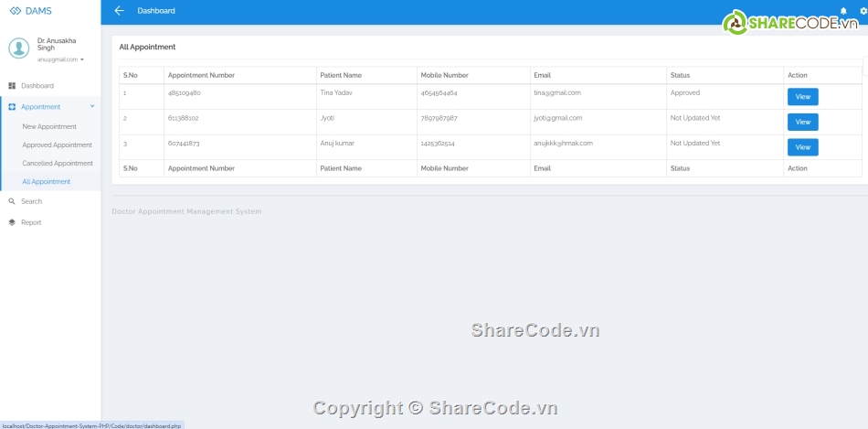Screen dimensions: 868x429
Task: Click the Appointment icon in sidebar
Action: click(x=12, y=107)
